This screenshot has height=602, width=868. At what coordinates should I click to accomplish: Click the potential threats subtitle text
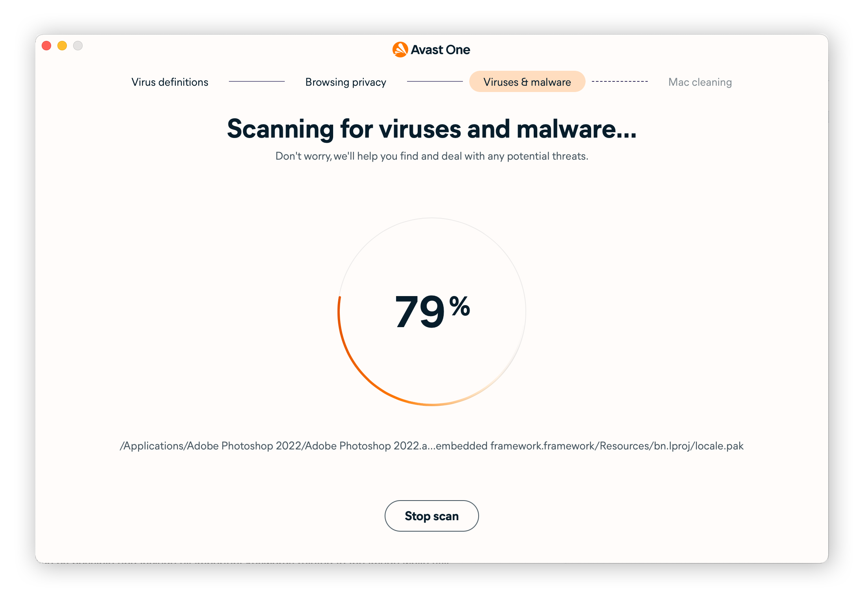coord(431,156)
